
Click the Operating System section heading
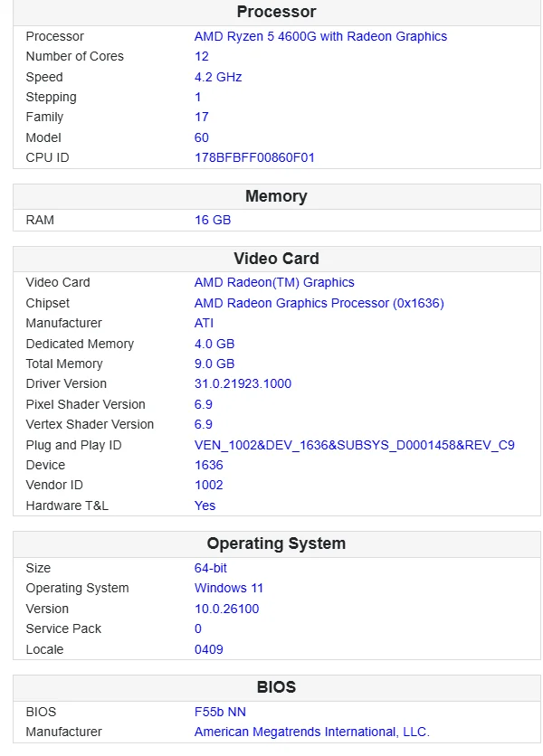click(x=277, y=543)
